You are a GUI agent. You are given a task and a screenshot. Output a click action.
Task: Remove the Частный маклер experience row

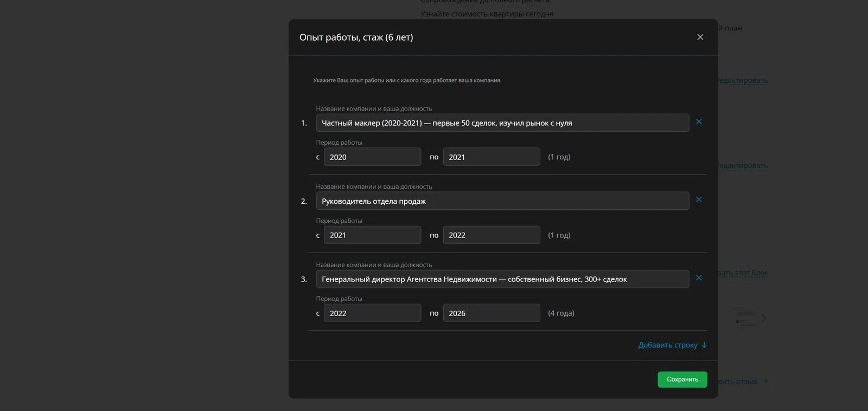coord(699,122)
